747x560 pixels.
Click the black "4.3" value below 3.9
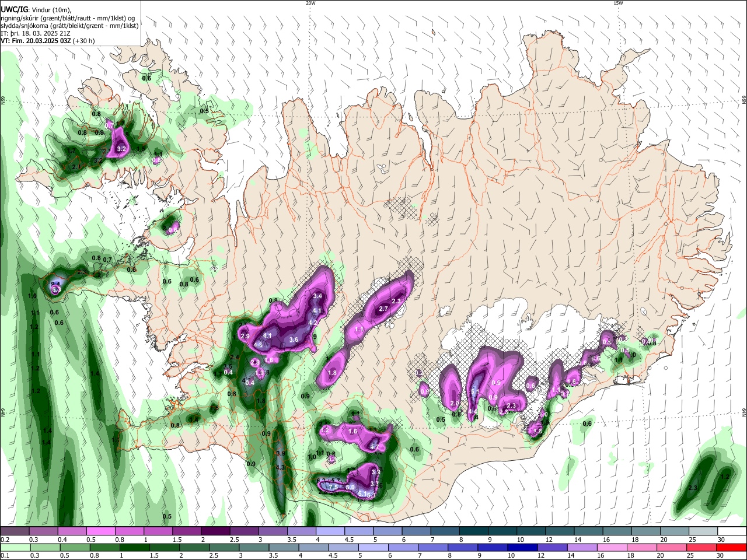[x=280, y=468]
